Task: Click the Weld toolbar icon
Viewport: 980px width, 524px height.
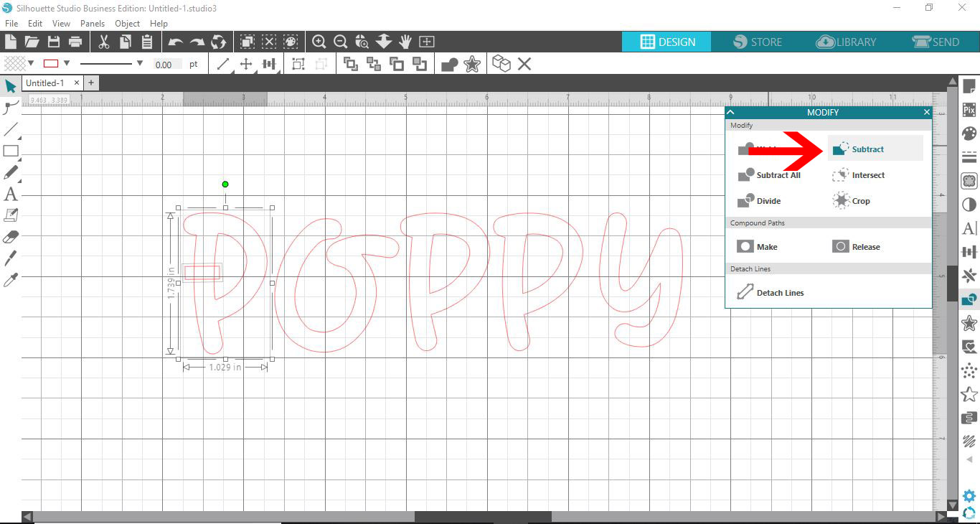Action: coord(450,64)
